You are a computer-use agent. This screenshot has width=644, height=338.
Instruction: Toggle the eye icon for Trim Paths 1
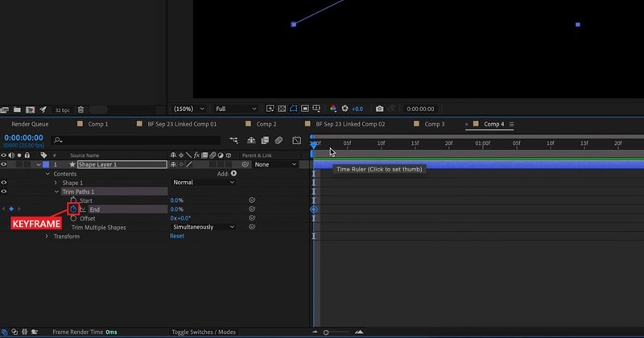tap(4, 192)
